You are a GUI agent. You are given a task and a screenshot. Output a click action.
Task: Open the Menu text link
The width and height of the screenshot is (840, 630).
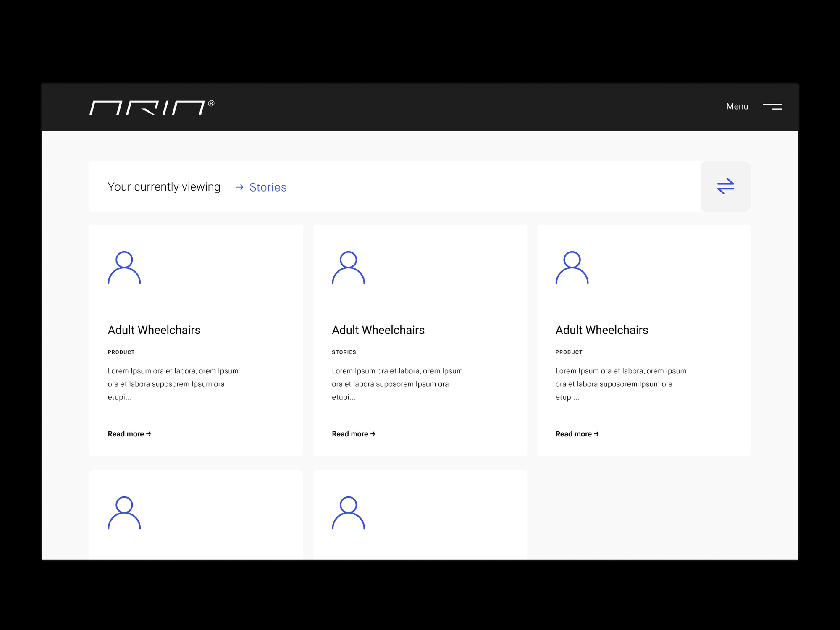click(x=737, y=106)
